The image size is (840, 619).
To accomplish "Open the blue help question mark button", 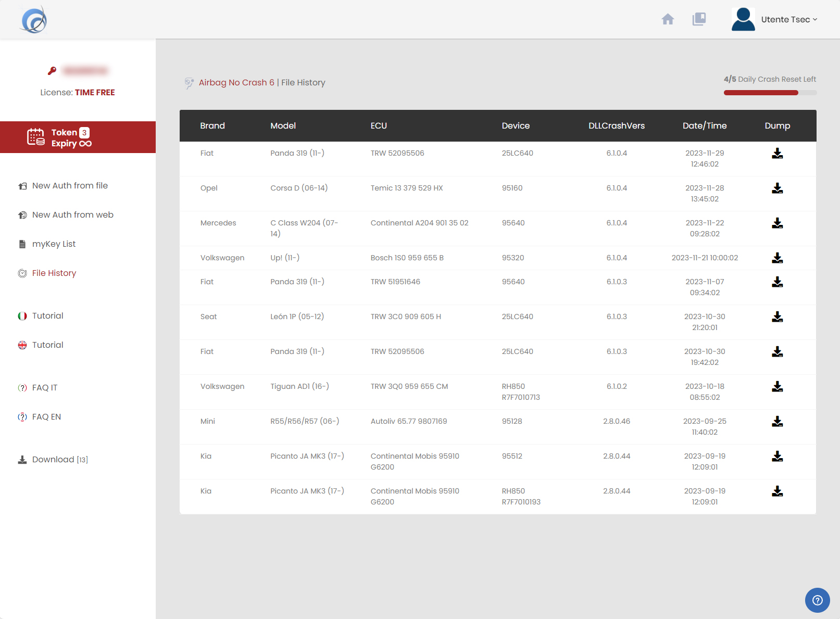I will [817, 600].
